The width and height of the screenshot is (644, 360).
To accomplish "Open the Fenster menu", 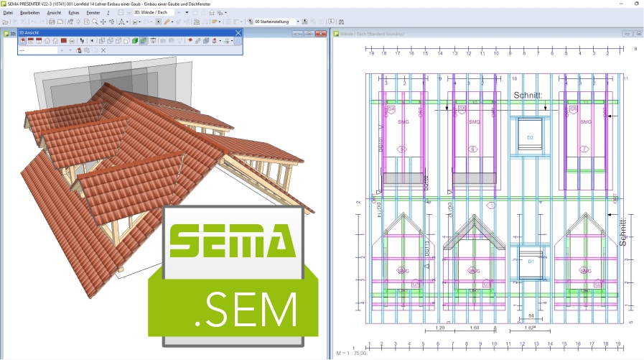I will [93, 13].
